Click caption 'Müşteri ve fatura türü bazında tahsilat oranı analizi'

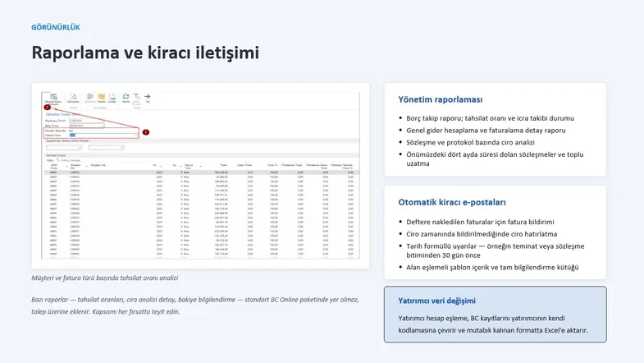(x=105, y=278)
